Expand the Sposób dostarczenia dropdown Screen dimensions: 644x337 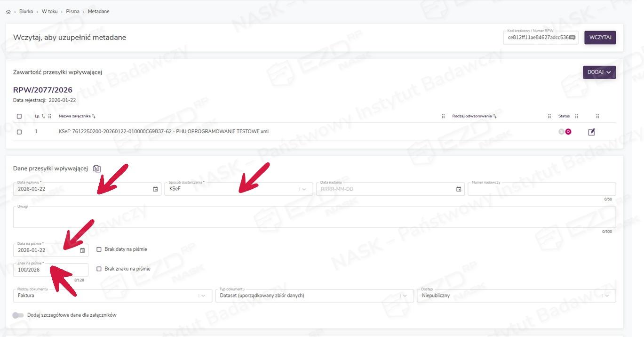[x=304, y=189]
